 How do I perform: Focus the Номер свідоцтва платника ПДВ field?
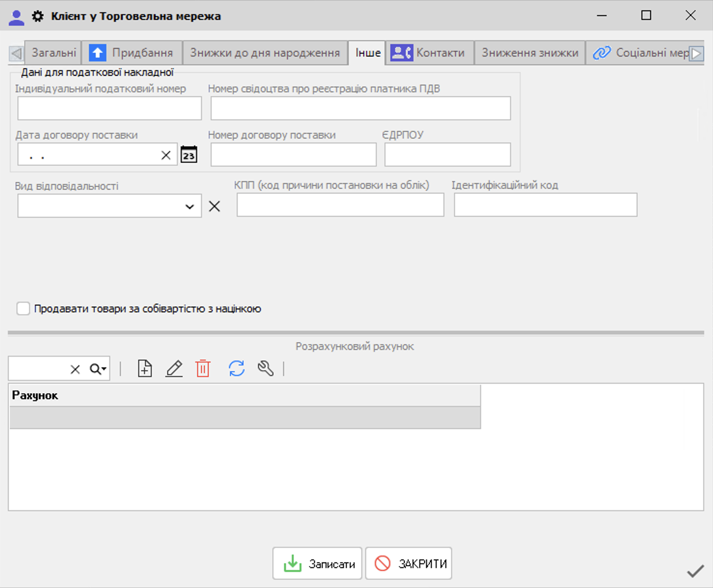(x=360, y=108)
